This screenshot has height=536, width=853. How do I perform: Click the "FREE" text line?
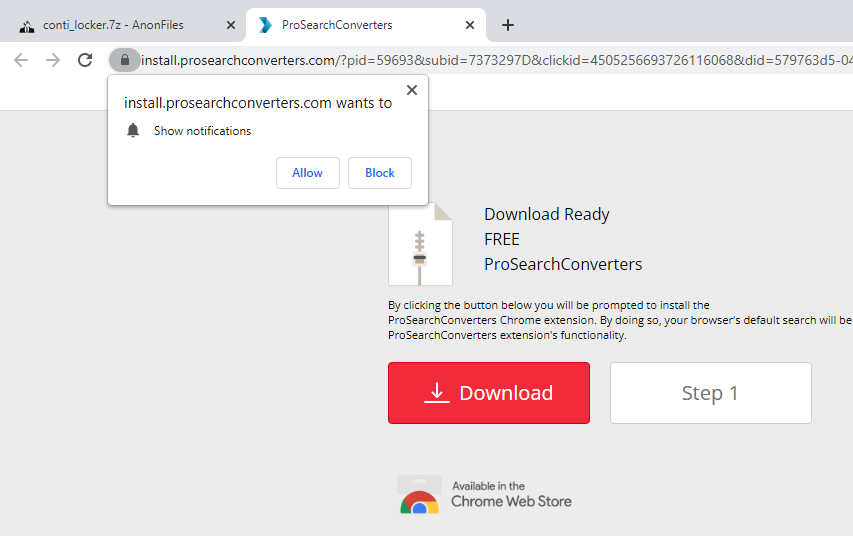point(502,239)
